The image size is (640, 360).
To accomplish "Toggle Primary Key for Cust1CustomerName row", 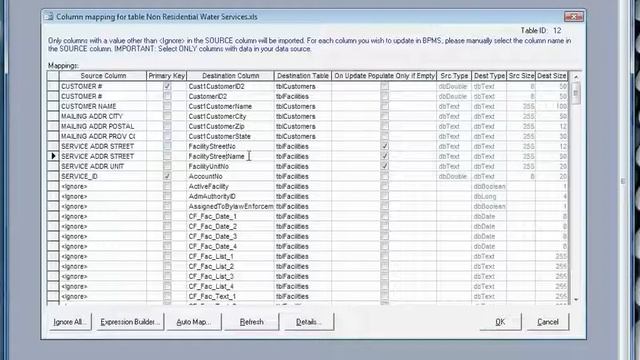I will (167, 106).
